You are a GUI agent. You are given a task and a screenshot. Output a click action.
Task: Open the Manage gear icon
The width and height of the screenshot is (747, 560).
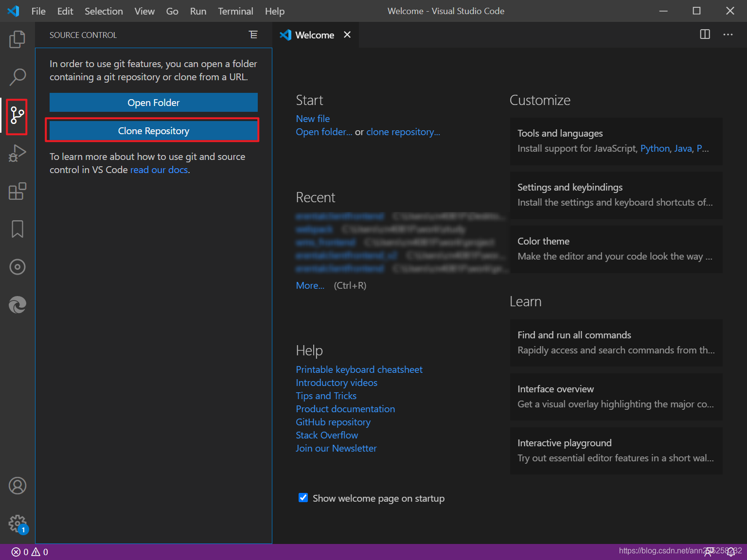[18, 524]
